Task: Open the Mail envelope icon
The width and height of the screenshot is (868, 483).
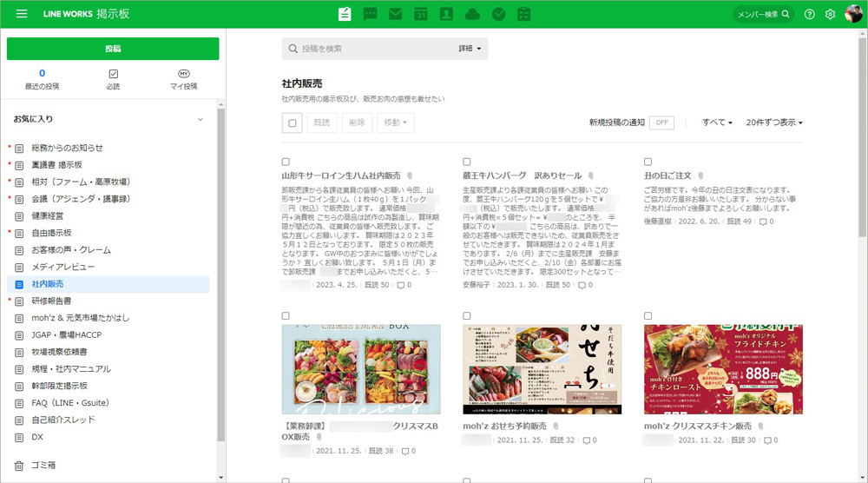Action: pos(396,14)
